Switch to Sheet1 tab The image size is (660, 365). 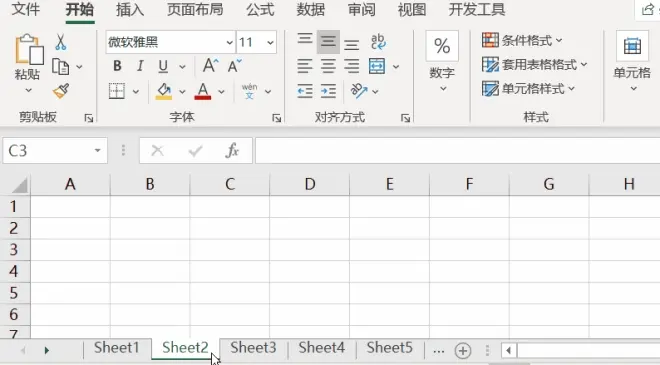(x=117, y=348)
